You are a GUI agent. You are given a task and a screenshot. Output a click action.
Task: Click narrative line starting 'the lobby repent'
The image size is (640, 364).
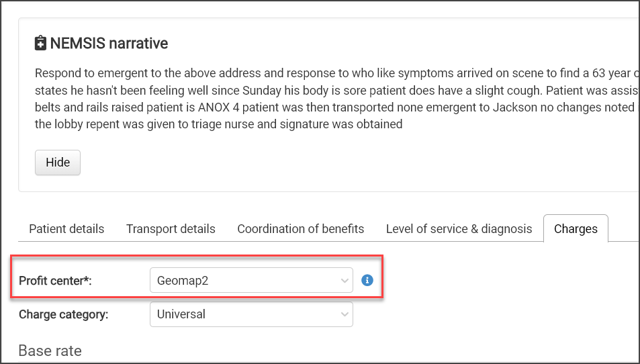click(x=218, y=124)
